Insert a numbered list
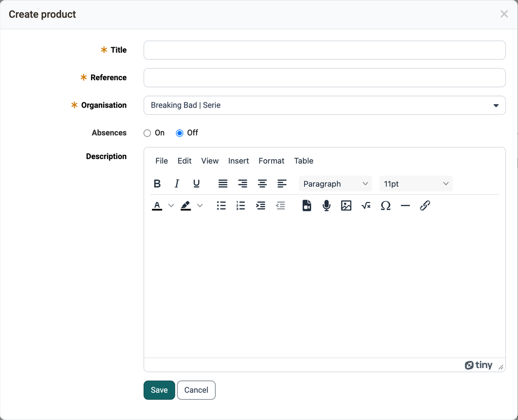Image resolution: width=518 pixels, height=420 pixels. 241,205
